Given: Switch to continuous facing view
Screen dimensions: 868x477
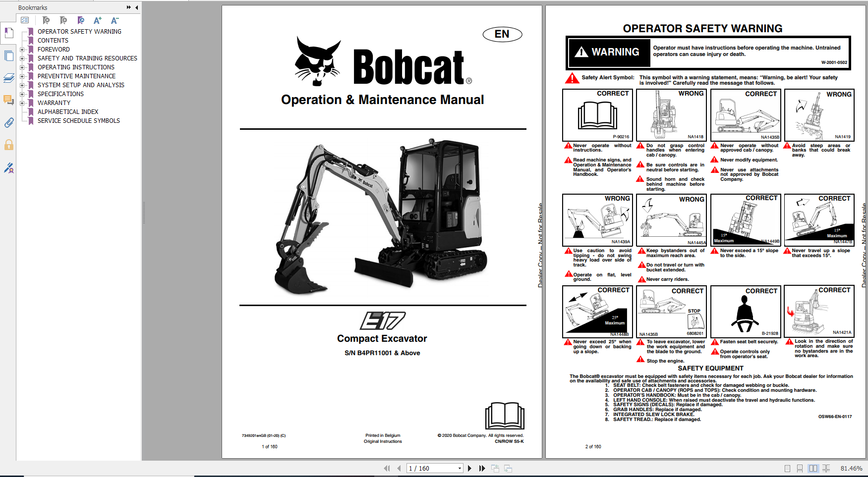Looking at the screenshot, I should click(x=826, y=468).
